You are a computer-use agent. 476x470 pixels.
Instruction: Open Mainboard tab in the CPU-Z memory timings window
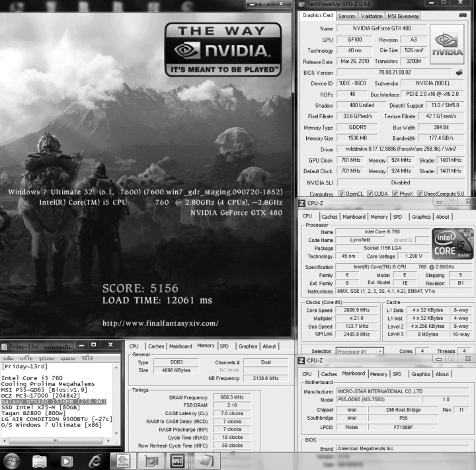tap(180, 346)
